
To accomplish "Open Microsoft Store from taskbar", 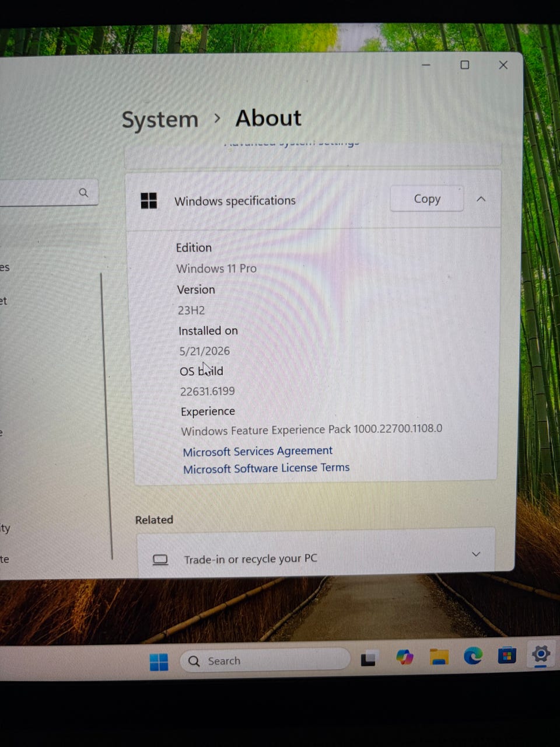I will [x=507, y=655].
